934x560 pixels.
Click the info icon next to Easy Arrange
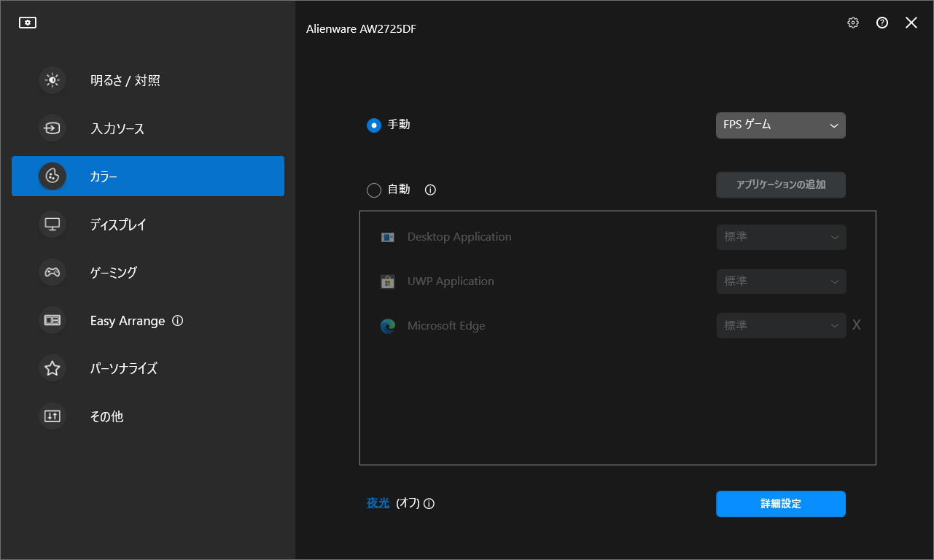coord(177,320)
